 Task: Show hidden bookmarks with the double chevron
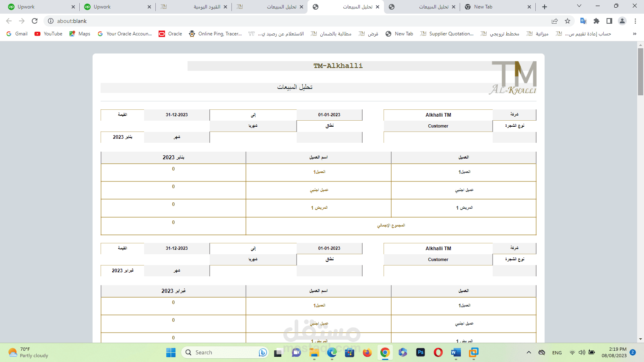click(x=635, y=34)
